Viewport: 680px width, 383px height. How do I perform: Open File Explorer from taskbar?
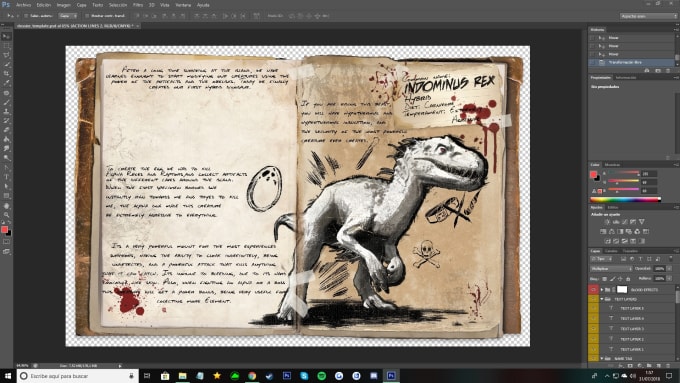[183, 376]
